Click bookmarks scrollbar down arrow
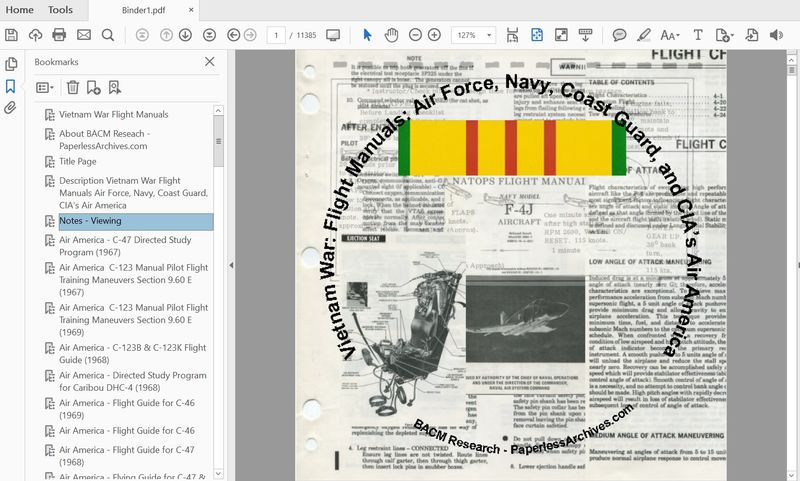Viewport: 800px width, 481px height. tap(218, 474)
